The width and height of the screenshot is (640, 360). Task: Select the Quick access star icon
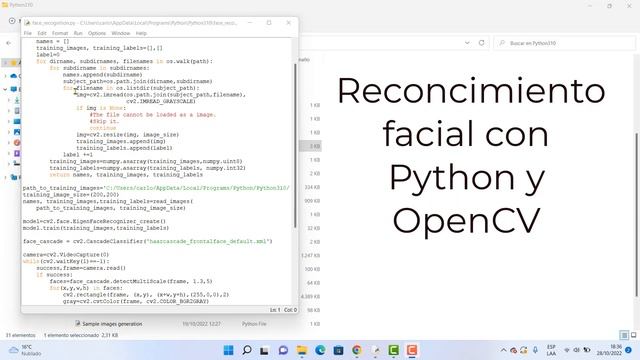14,63
